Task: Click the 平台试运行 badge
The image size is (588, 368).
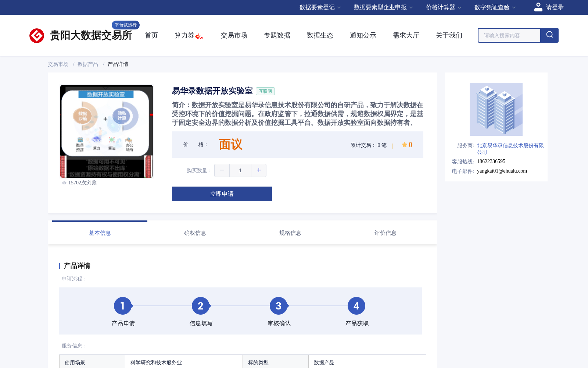Action: (126, 25)
